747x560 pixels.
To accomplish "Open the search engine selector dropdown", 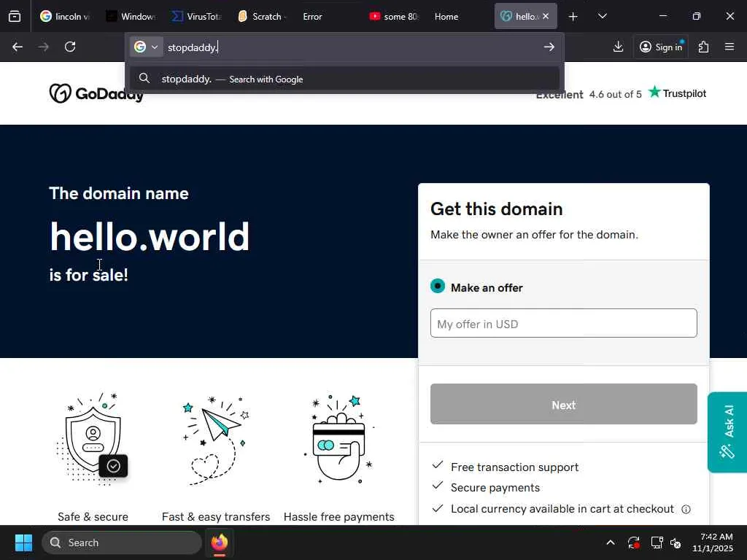I will tap(146, 47).
